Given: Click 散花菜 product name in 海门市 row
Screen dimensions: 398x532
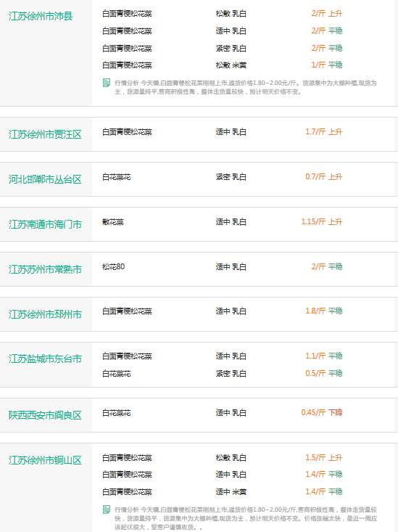Looking at the screenshot, I should (113, 222).
